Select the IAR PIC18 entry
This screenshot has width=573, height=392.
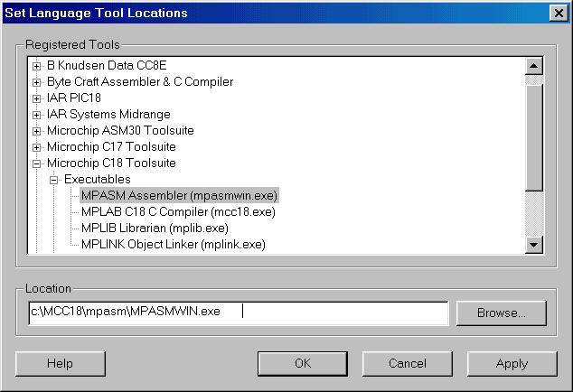pos(74,98)
